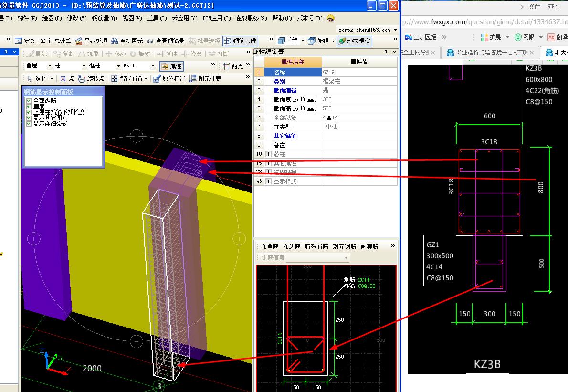Run 汇总计算 summary calculation

(56, 41)
